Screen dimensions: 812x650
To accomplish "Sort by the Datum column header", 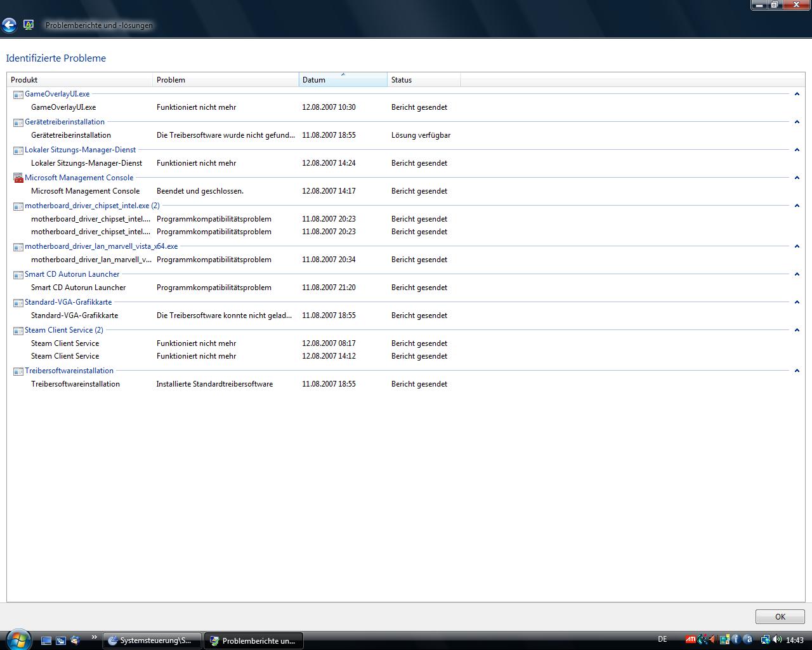I will 343,80.
